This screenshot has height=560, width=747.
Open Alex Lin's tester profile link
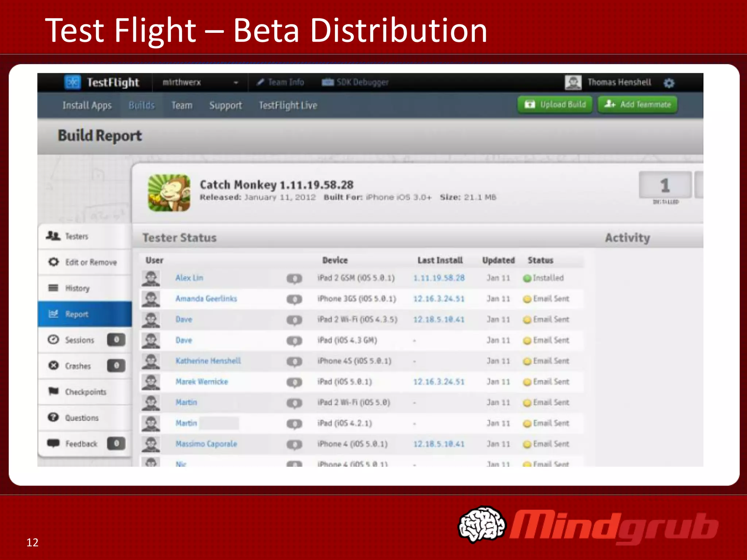point(189,278)
